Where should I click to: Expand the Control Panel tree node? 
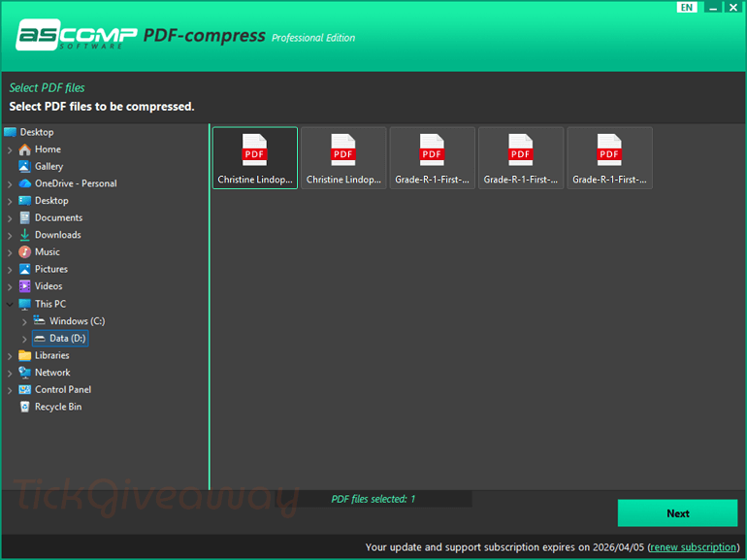coord(10,390)
